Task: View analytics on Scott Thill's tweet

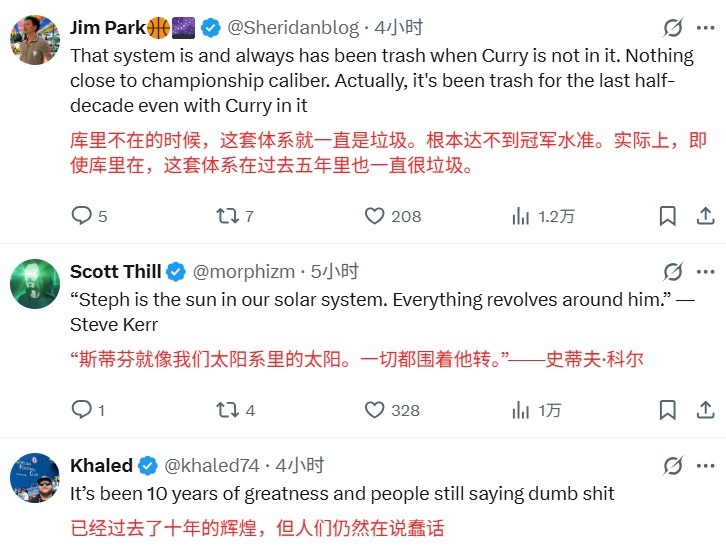Action: click(x=521, y=410)
